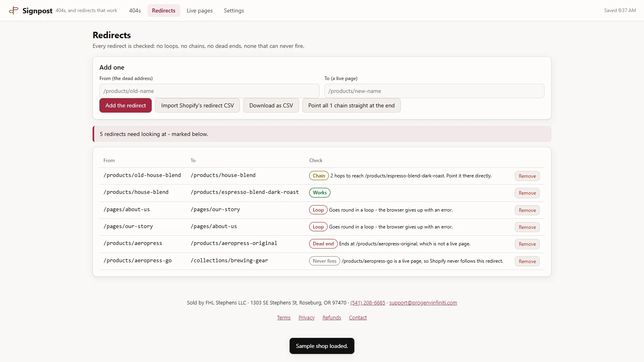Click /products/aeropress-original To cell
The width and height of the screenshot is (644, 362).
coord(234,243)
